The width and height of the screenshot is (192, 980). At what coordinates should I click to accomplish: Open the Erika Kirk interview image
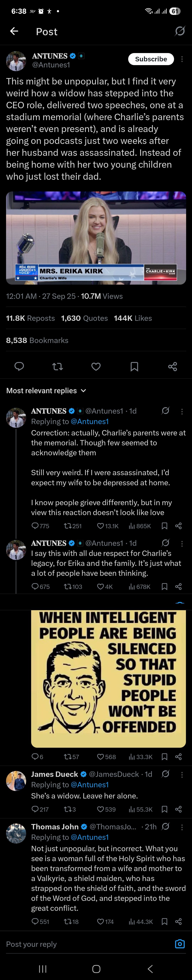click(96, 238)
